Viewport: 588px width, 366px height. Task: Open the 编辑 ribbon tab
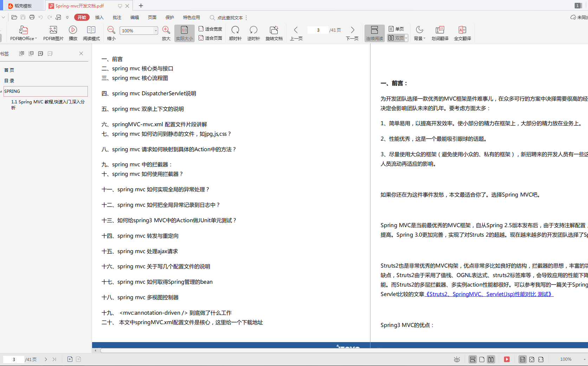click(x=135, y=17)
